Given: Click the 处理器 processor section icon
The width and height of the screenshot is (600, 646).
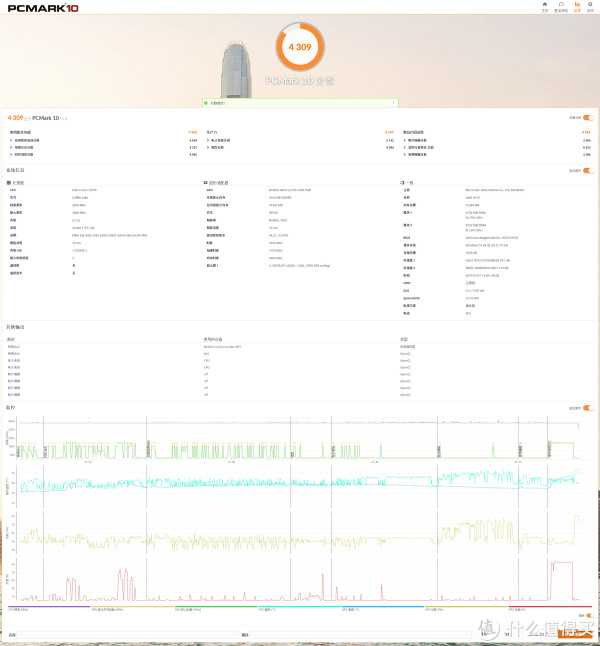Looking at the screenshot, I should coord(9,183).
